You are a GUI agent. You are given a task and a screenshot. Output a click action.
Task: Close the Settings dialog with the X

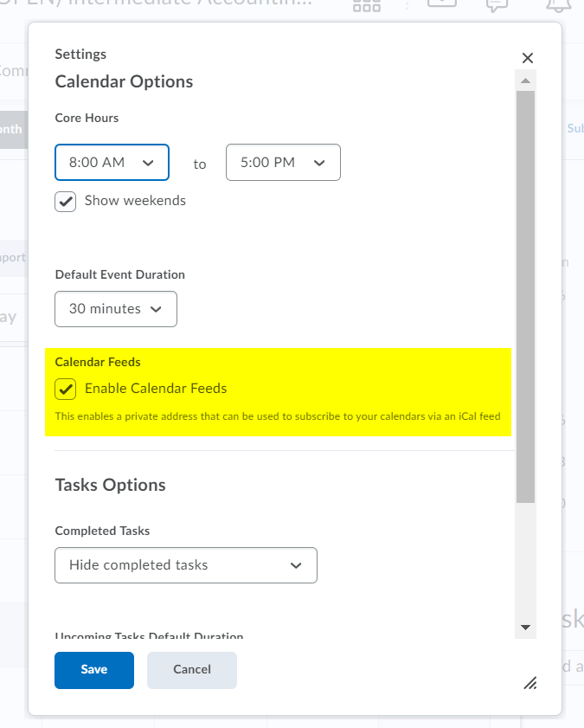tap(528, 58)
